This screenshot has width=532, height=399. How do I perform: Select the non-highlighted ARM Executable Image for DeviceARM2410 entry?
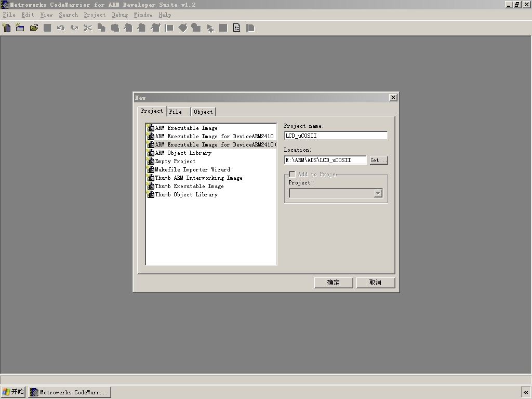click(x=211, y=136)
